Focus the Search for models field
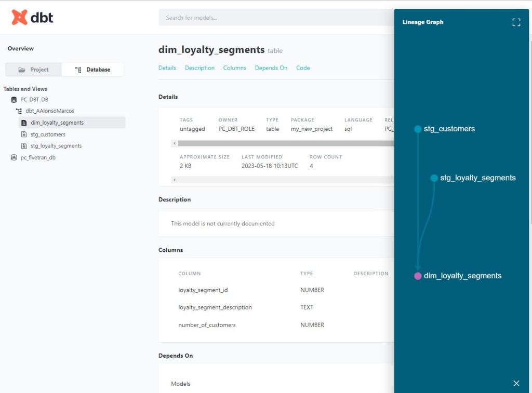Viewport: 532px width, 393px height. (275, 18)
